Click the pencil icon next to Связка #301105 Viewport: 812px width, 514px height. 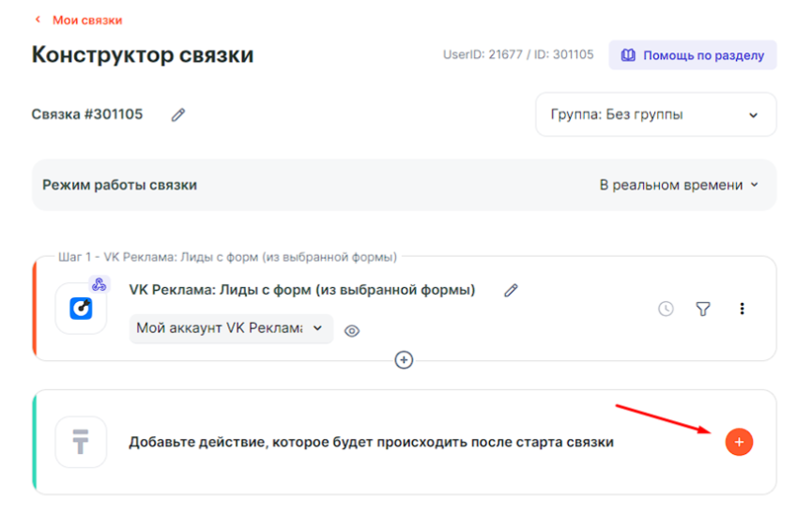178,115
